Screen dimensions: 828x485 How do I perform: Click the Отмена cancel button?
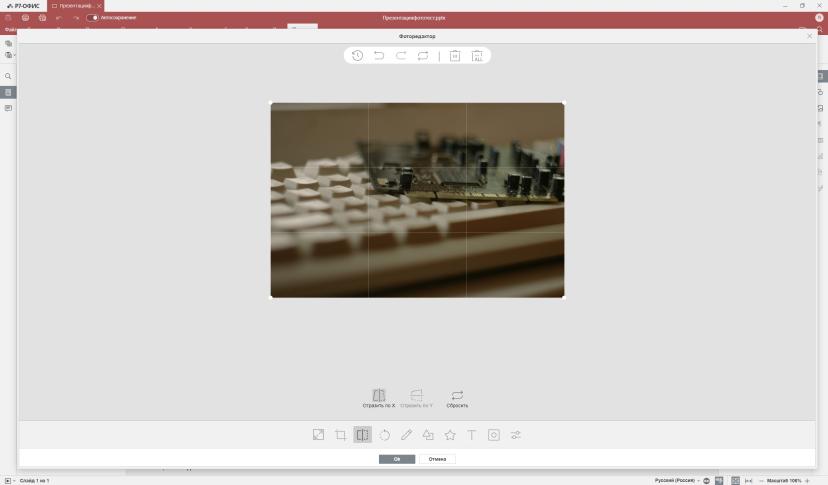[x=437, y=459]
